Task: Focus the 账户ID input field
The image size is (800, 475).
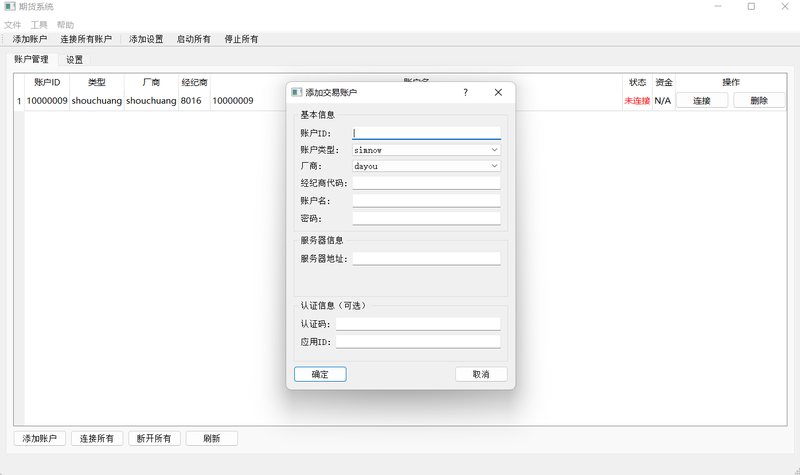Action: pos(427,133)
